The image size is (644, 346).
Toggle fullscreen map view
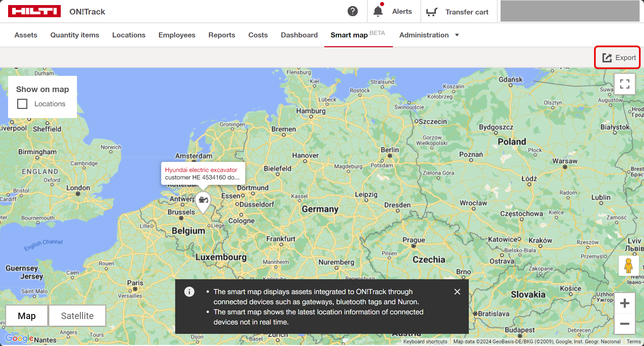click(x=624, y=84)
